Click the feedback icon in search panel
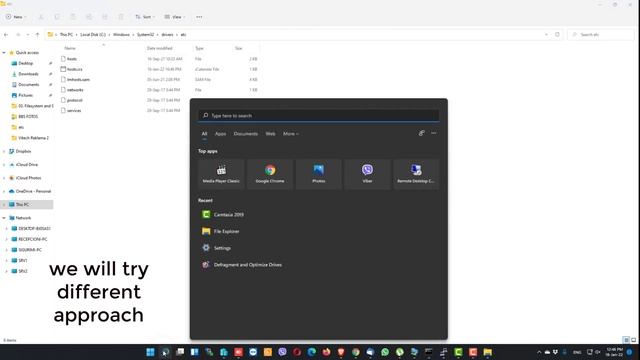Image resolution: width=640 pixels, height=360 pixels. coord(422,133)
